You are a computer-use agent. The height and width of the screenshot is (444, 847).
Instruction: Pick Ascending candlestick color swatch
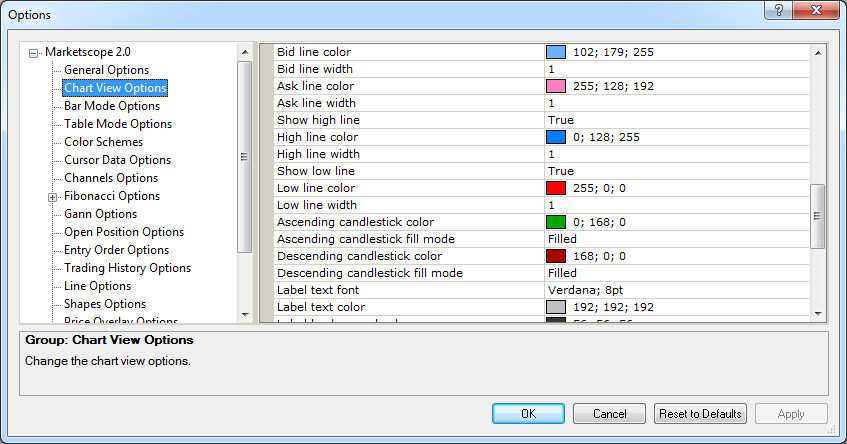point(556,222)
